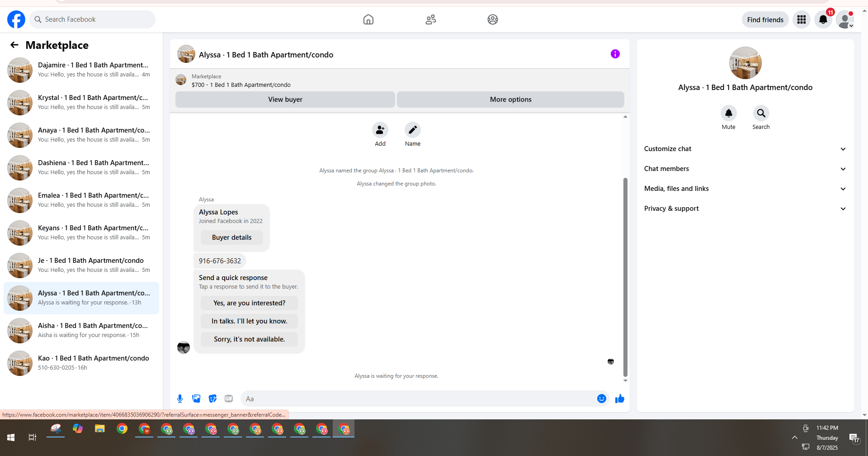868x456 pixels.
Task: Open the notifications bell with 11 badge
Action: click(x=823, y=19)
